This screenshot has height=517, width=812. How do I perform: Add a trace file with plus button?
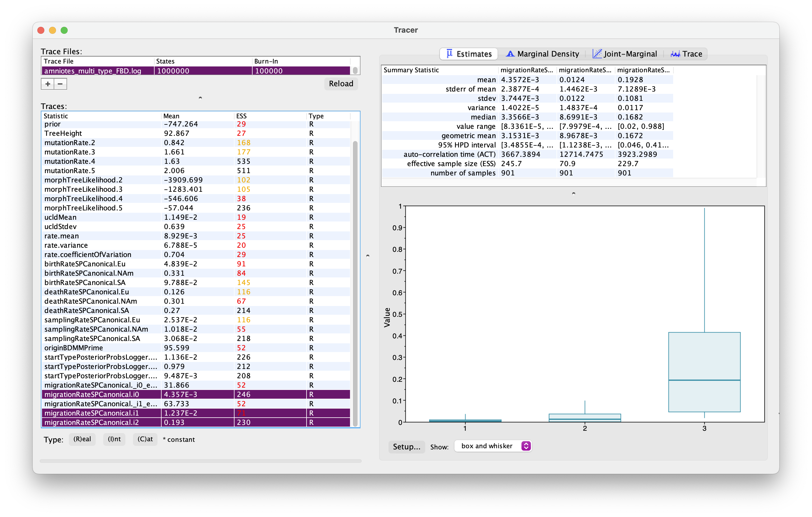click(48, 84)
